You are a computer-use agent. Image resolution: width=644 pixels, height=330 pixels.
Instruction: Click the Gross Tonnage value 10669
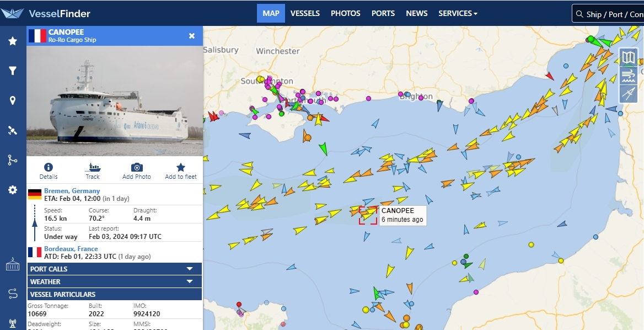[37, 314]
